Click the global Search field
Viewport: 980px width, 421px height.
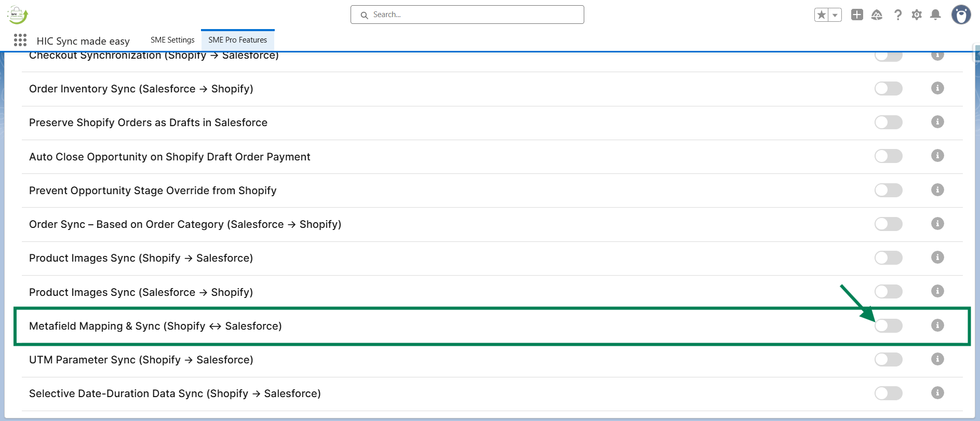tap(467, 15)
